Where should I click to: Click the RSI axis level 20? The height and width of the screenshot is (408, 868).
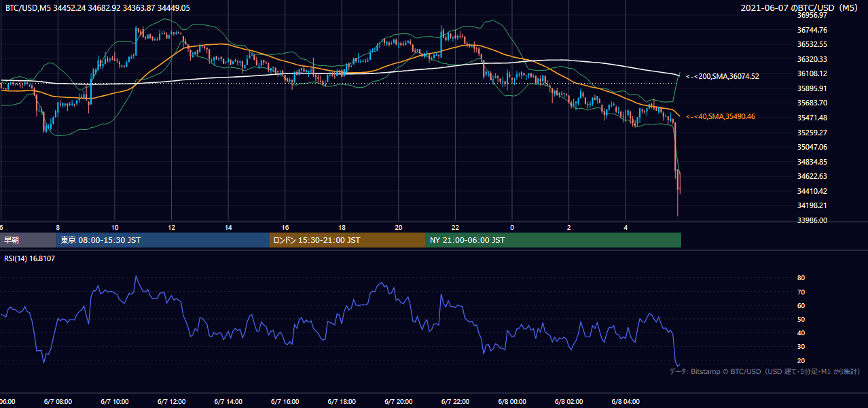801,360
